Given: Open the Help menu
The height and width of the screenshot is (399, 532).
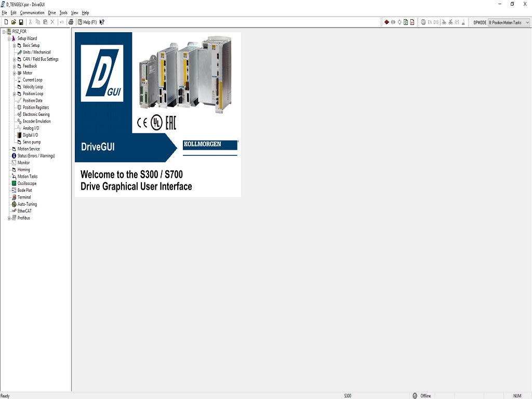Looking at the screenshot, I should click(x=86, y=12).
